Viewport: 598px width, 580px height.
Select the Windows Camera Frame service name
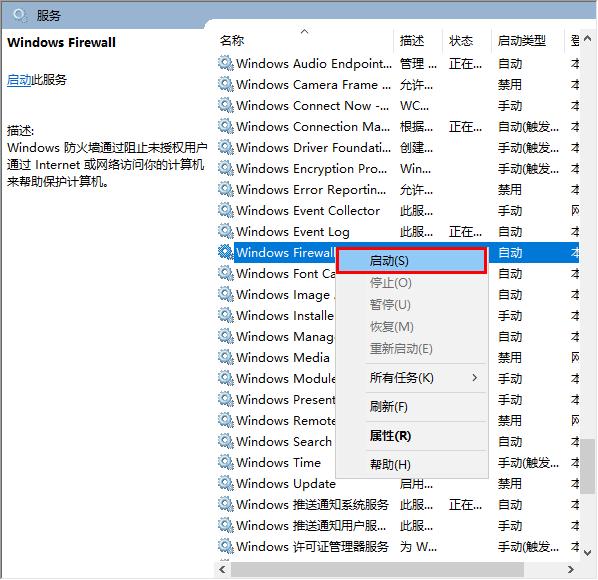313,85
